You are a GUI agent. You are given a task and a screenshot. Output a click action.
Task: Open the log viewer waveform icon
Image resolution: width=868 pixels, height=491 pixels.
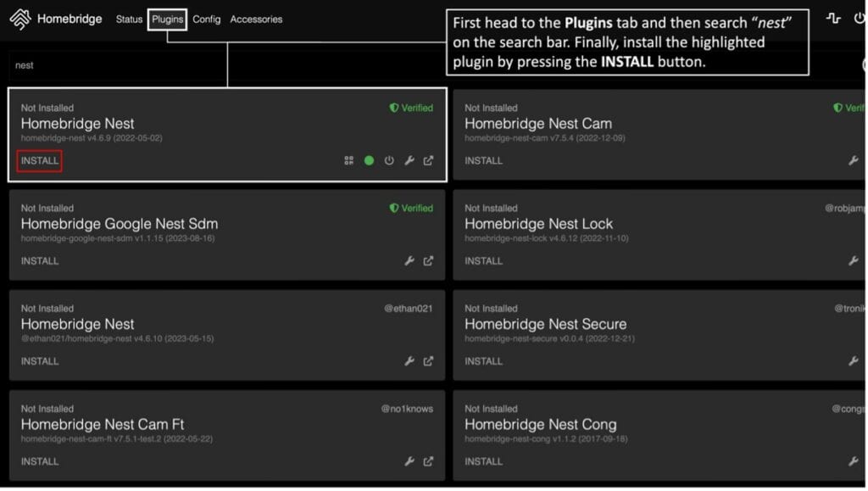833,19
